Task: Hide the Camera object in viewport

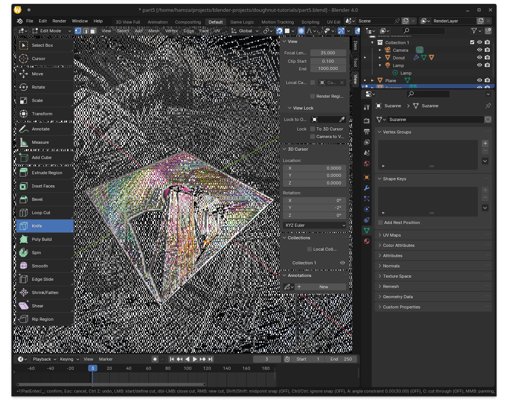Action: point(479,50)
